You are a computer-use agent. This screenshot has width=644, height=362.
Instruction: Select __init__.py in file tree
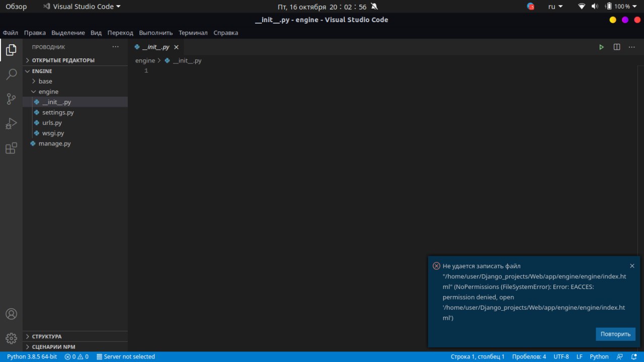click(75, 102)
